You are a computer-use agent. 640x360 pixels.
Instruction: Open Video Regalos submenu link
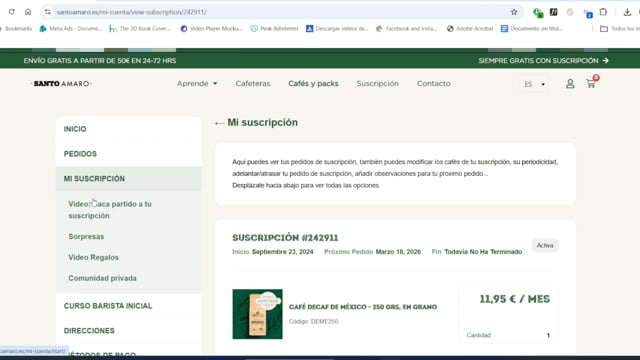point(93,258)
